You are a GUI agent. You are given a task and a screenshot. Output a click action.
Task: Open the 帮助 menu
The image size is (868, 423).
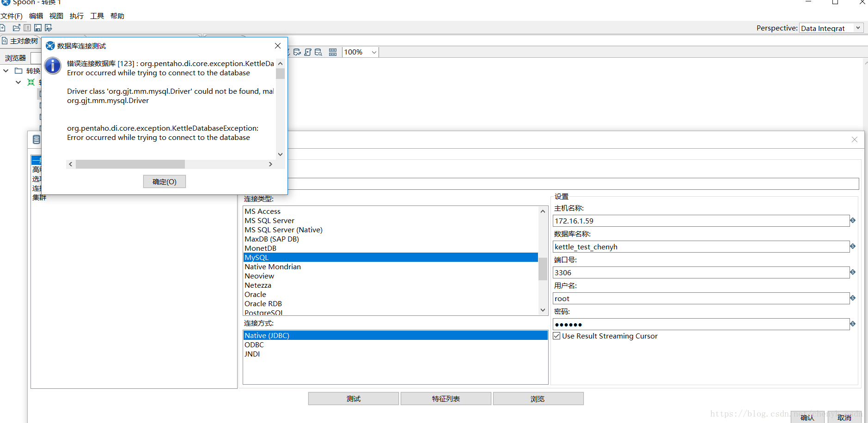[x=117, y=16]
